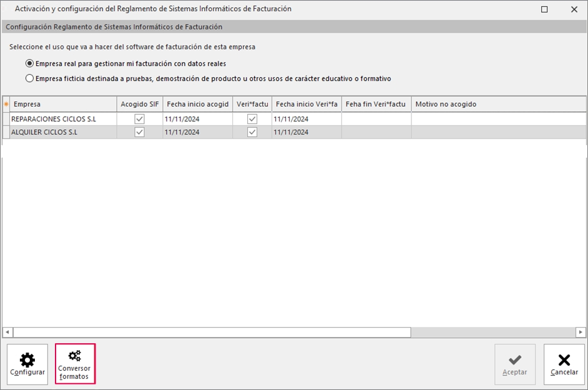Click the Fecha inicio acogid column header
Viewport: 588px width, 390px height.
click(198, 104)
